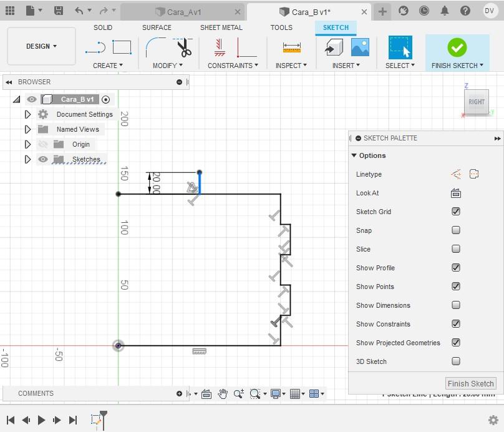Open the INSERT dropdown menu
The width and height of the screenshot is (504, 432).
coord(346,66)
